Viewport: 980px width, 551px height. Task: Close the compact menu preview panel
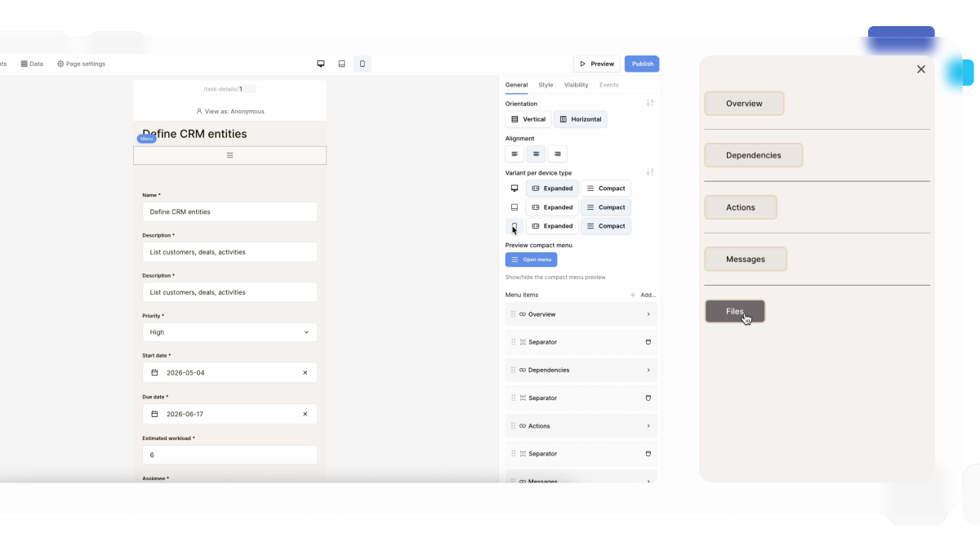pyautogui.click(x=921, y=69)
